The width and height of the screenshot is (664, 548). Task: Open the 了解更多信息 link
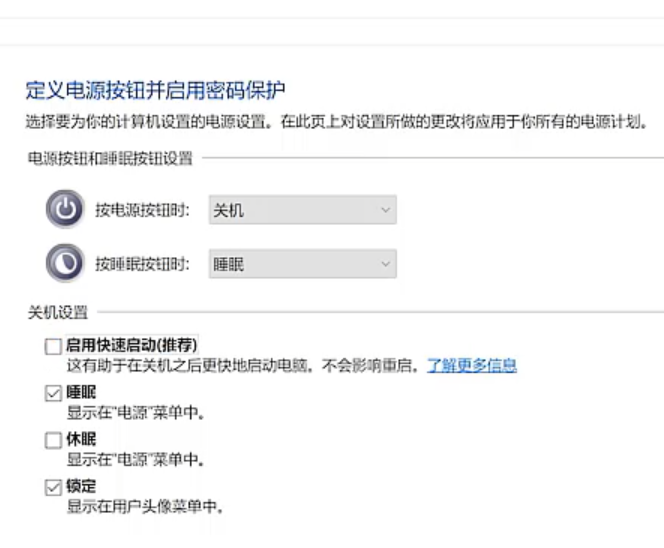click(x=472, y=366)
